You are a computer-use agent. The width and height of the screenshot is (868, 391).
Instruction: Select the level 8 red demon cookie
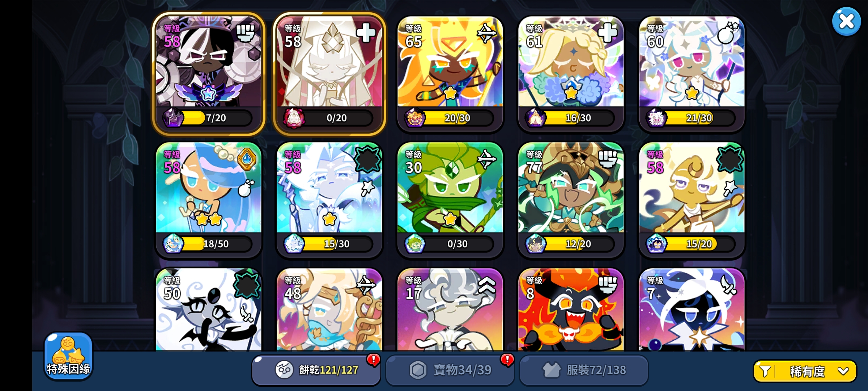click(x=571, y=310)
